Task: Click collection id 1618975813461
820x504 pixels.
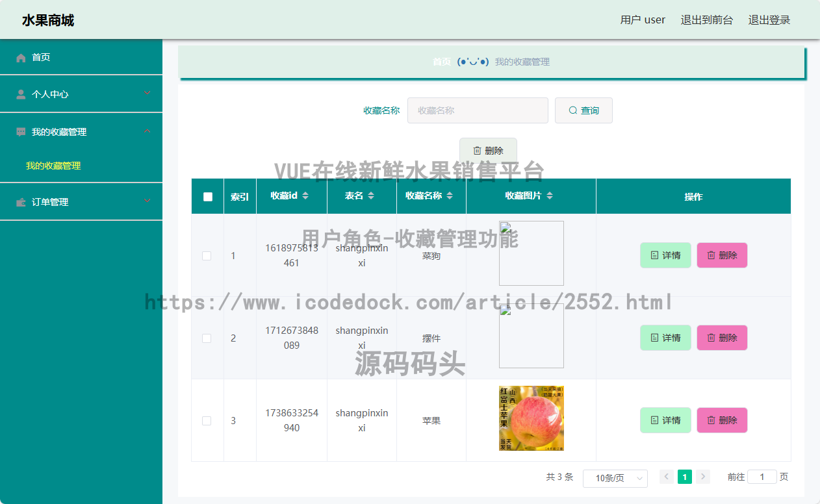Action: coord(292,255)
